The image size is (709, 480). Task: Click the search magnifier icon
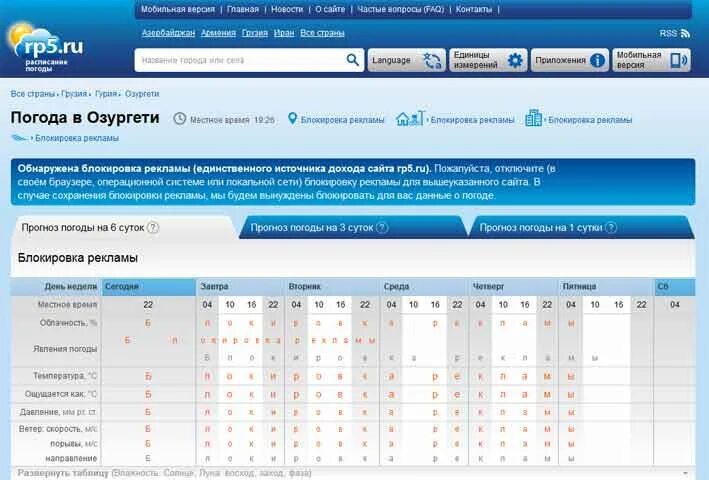click(352, 60)
